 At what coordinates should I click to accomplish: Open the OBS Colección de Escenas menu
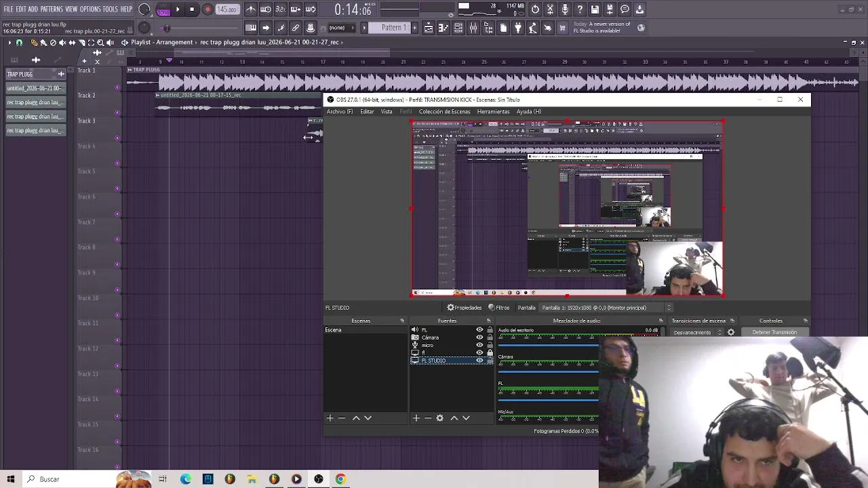pyautogui.click(x=444, y=112)
